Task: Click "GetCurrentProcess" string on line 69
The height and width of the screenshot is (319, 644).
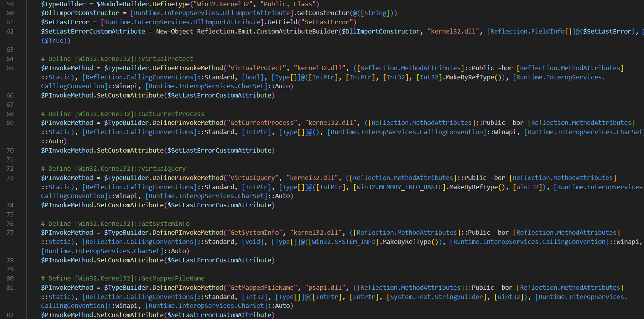Action: (262, 123)
